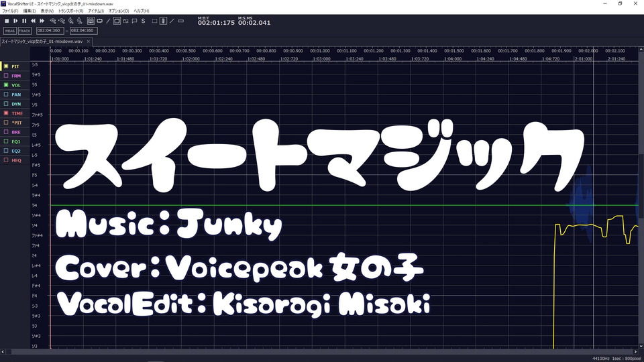Click the 1:03:000 mark on the measure ruler
This screenshot has width=644, height=362.
(321, 59)
